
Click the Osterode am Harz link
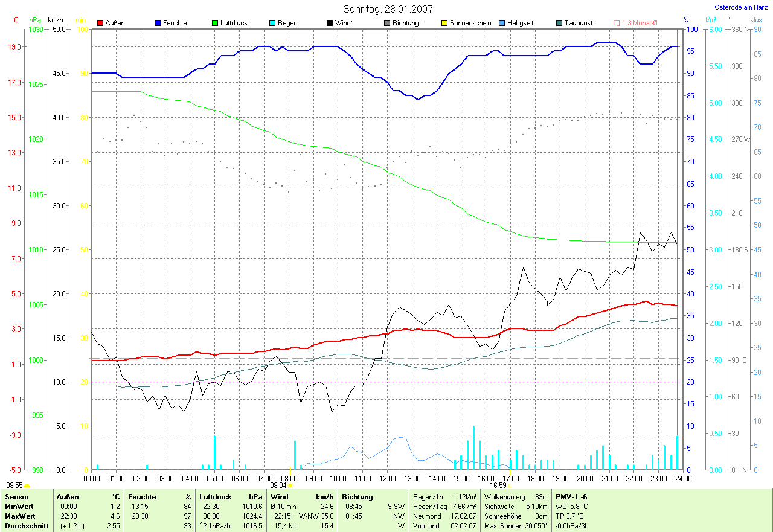pos(741,8)
